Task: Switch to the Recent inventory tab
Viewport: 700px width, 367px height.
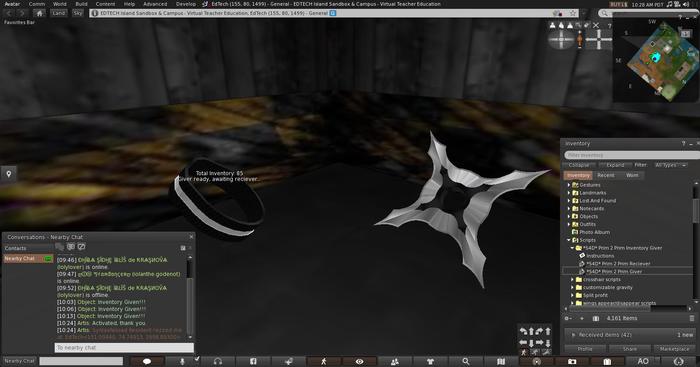Action: [606, 175]
